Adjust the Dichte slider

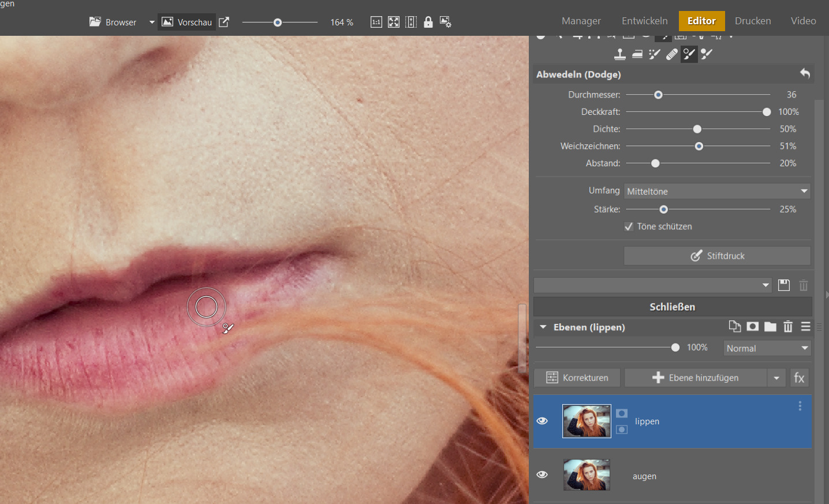click(697, 129)
